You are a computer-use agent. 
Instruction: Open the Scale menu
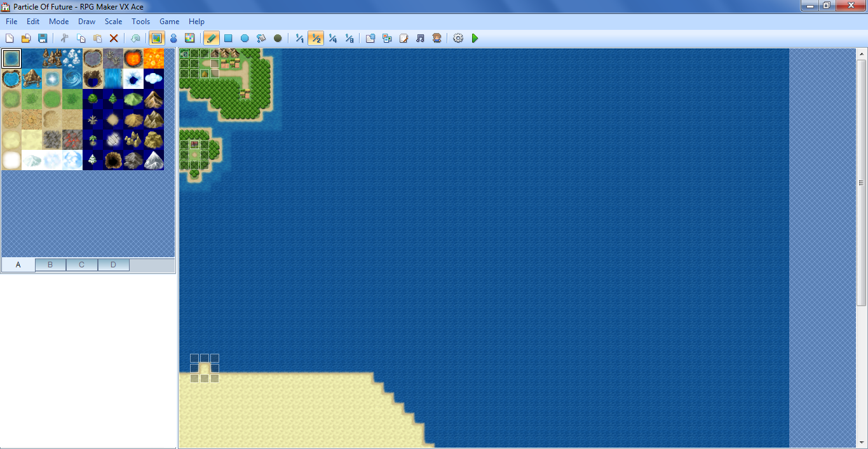114,22
